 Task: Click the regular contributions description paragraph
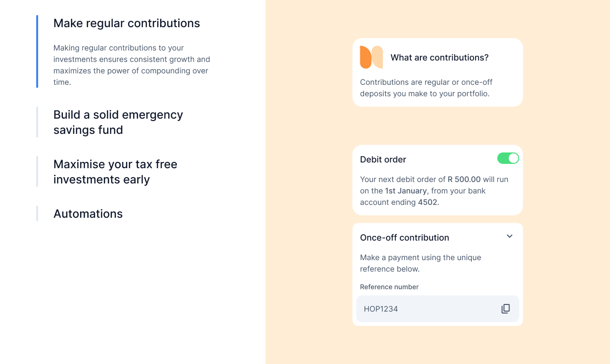(132, 65)
